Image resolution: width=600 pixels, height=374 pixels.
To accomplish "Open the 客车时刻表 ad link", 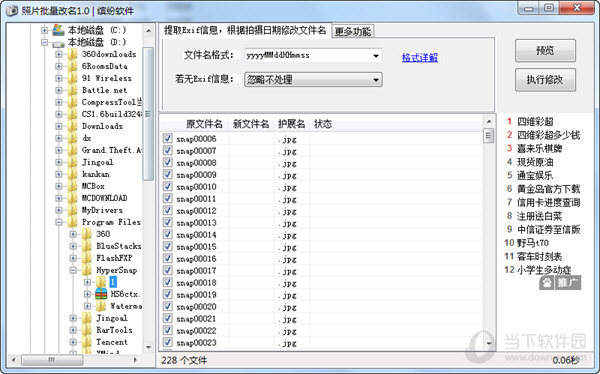I will (539, 256).
